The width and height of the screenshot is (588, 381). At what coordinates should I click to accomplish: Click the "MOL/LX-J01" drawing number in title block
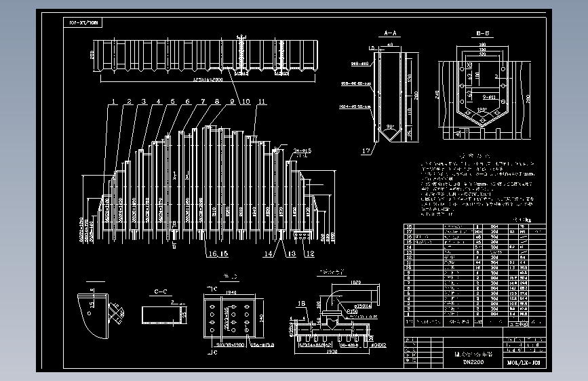pyautogui.click(x=524, y=363)
